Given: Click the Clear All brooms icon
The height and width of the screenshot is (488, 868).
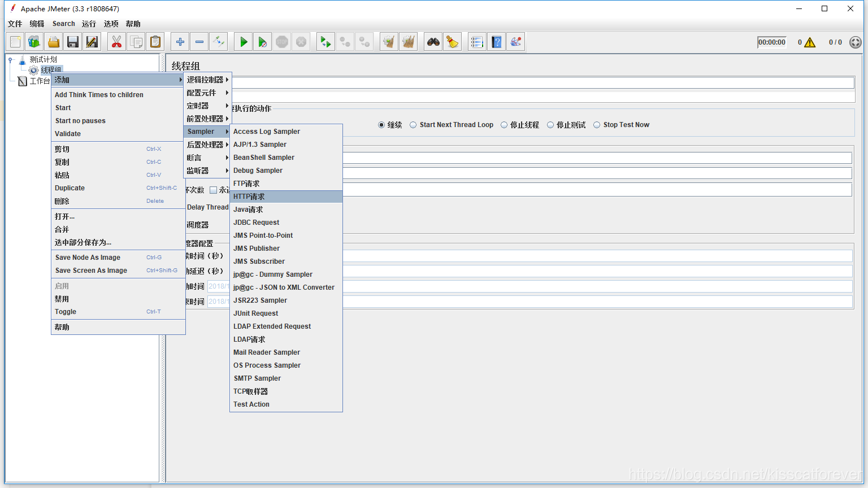Looking at the screenshot, I should point(409,42).
